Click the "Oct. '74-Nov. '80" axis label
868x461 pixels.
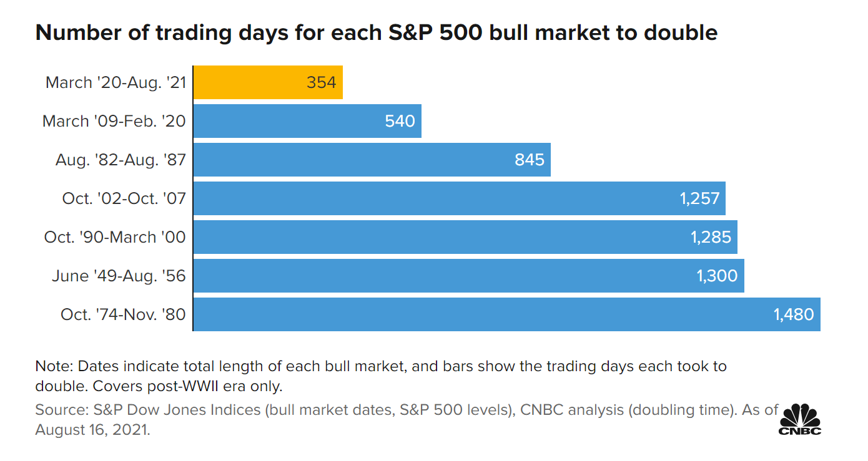123,314
